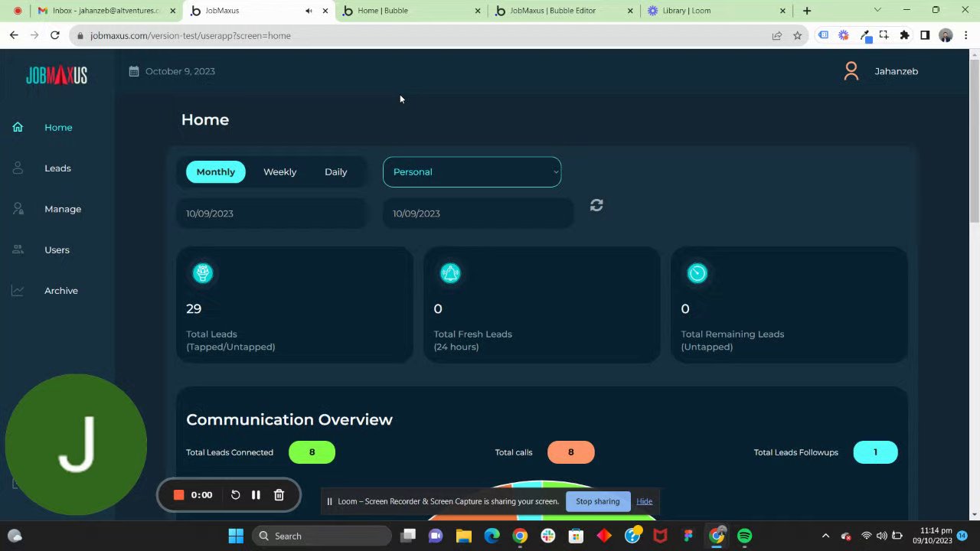Open a new Chrome tab

[x=807, y=11]
